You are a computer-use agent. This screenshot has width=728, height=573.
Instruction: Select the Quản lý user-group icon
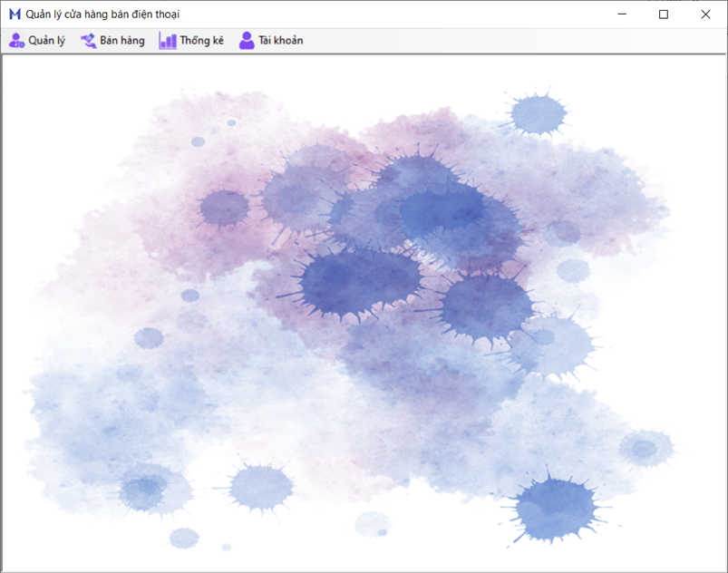coord(16,40)
